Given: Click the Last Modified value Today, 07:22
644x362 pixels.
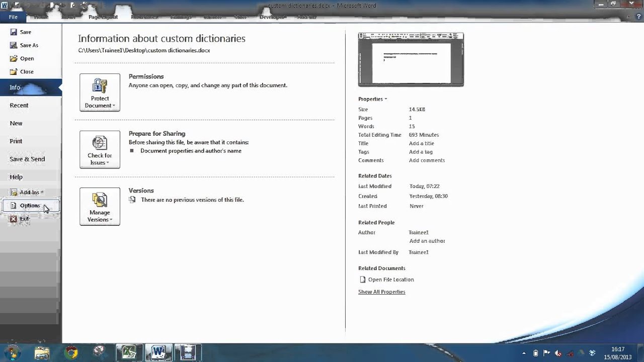Looking at the screenshot, I should pyautogui.click(x=425, y=186).
